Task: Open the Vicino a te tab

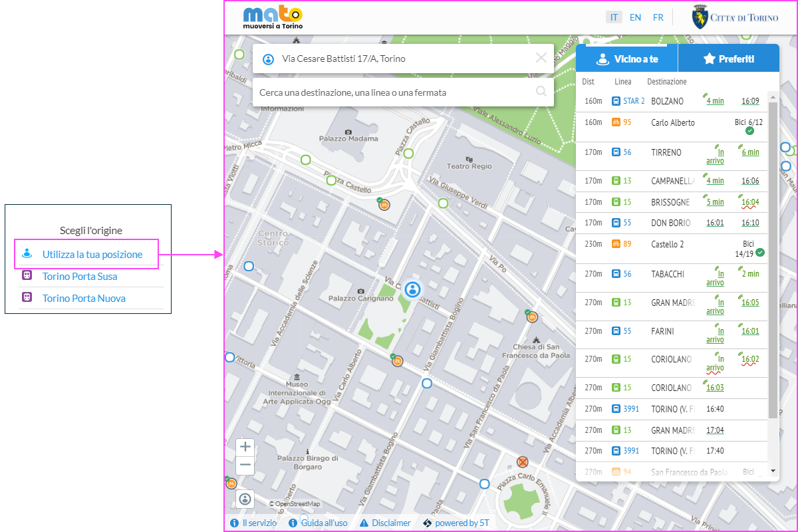Action: (x=626, y=59)
